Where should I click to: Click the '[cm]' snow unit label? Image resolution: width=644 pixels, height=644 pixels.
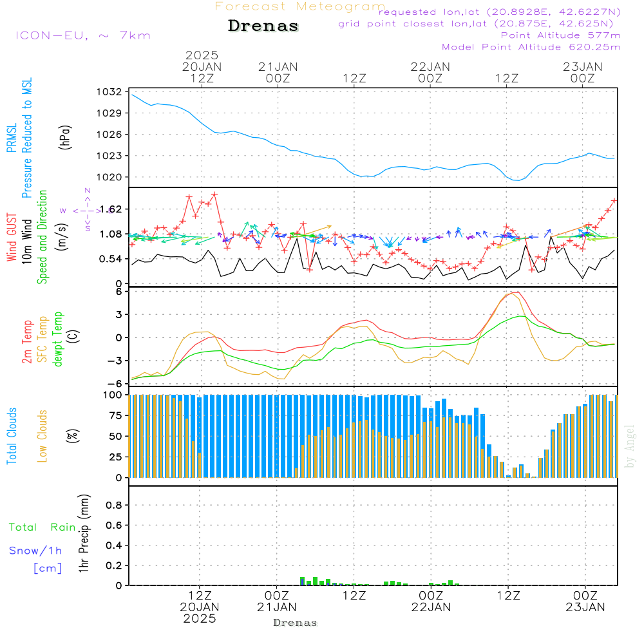pyautogui.click(x=48, y=569)
